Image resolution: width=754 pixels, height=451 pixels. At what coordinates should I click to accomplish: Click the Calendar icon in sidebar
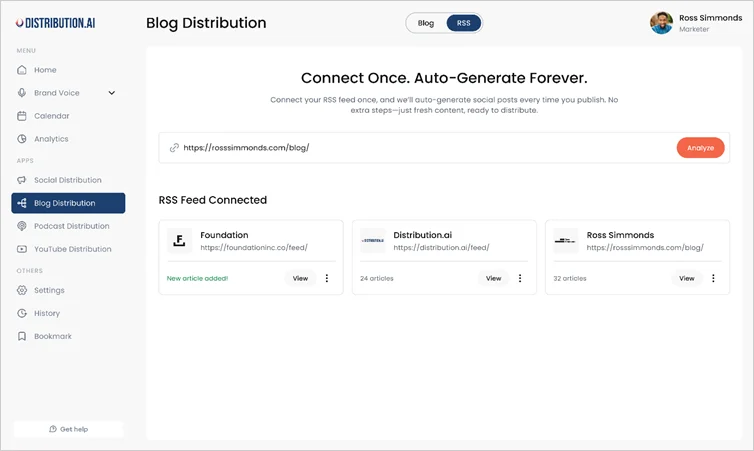22,116
